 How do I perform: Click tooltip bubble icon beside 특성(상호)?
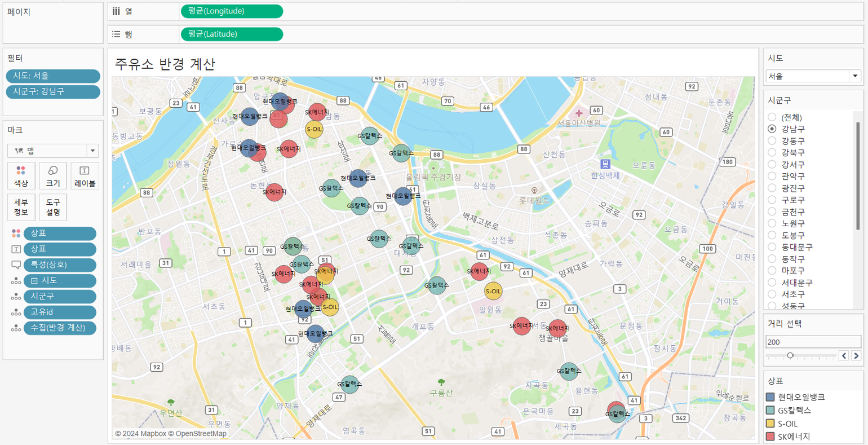tap(16, 265)
